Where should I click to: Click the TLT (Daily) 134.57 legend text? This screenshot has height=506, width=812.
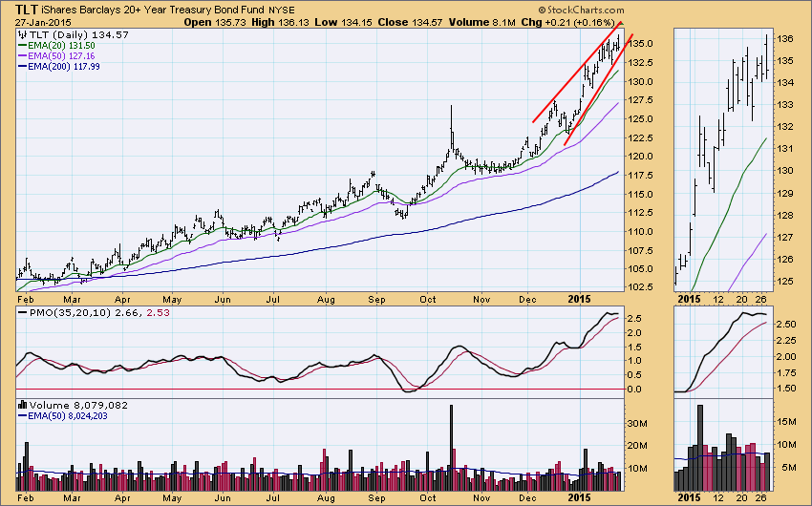click(78, 34)
